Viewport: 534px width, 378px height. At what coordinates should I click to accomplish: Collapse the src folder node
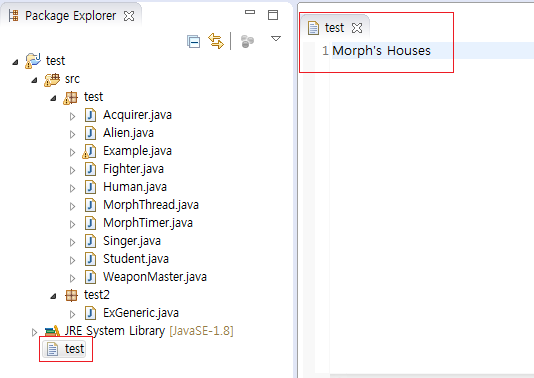[34, 80]
